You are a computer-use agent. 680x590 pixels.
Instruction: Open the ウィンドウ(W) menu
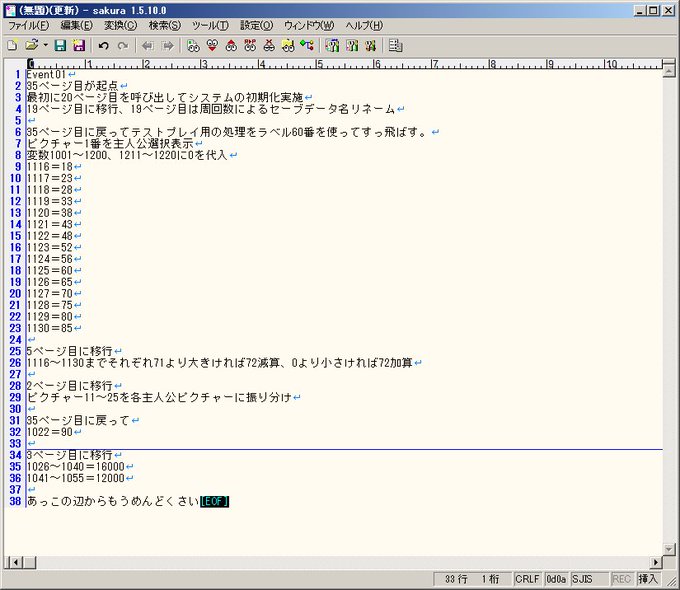point(309,26)
